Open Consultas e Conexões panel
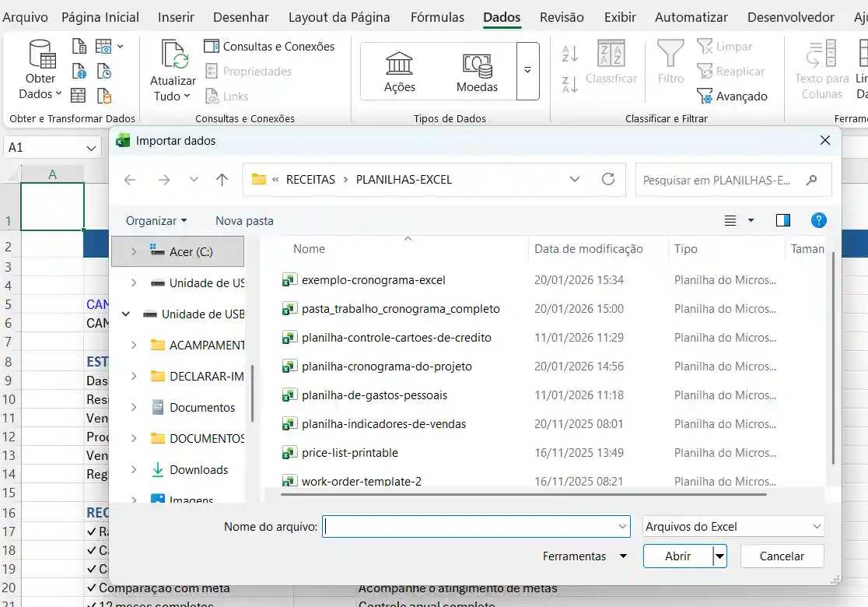 click(270, 46)
